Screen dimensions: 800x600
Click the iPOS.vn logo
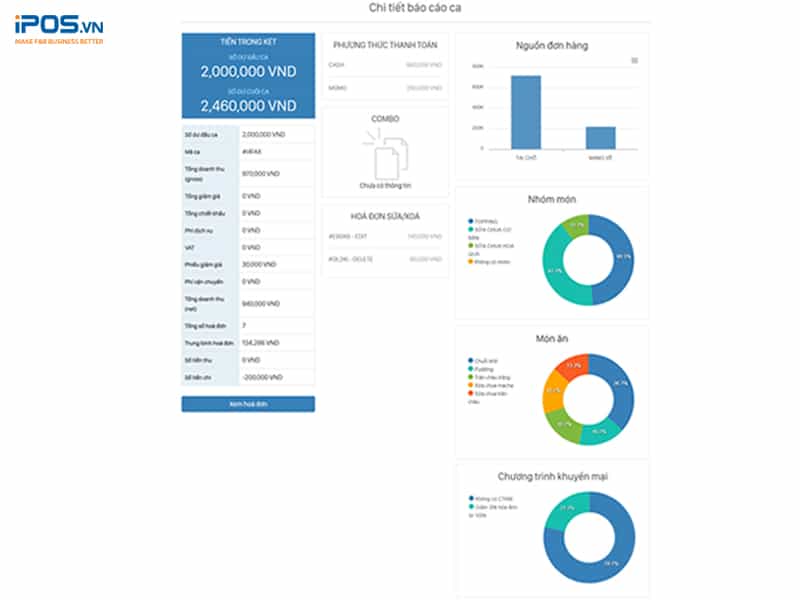point(59,29)
